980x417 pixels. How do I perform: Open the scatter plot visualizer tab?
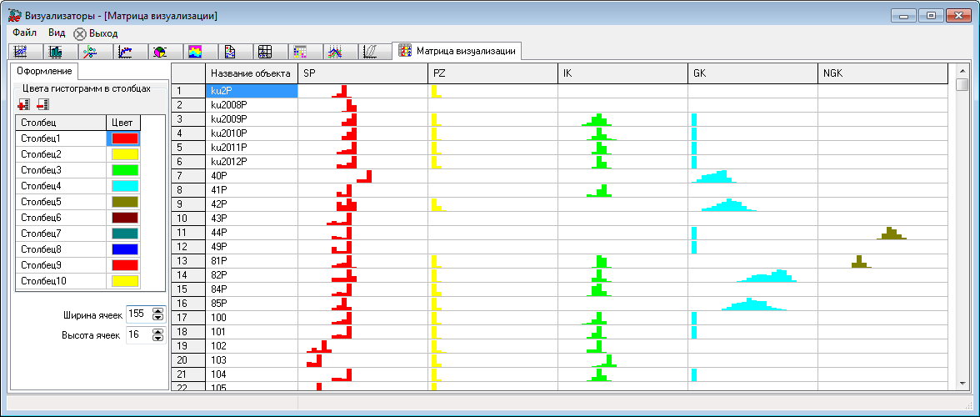click(22, 51)
